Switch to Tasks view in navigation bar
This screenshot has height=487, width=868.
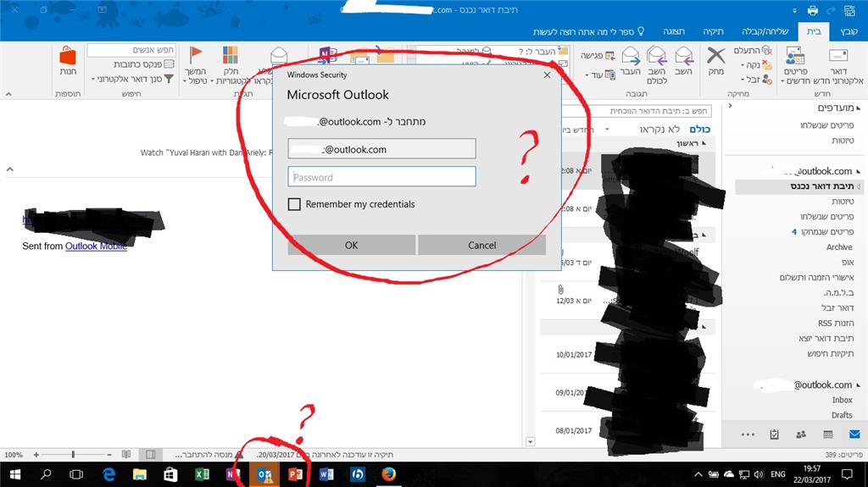tap(774, 434)
